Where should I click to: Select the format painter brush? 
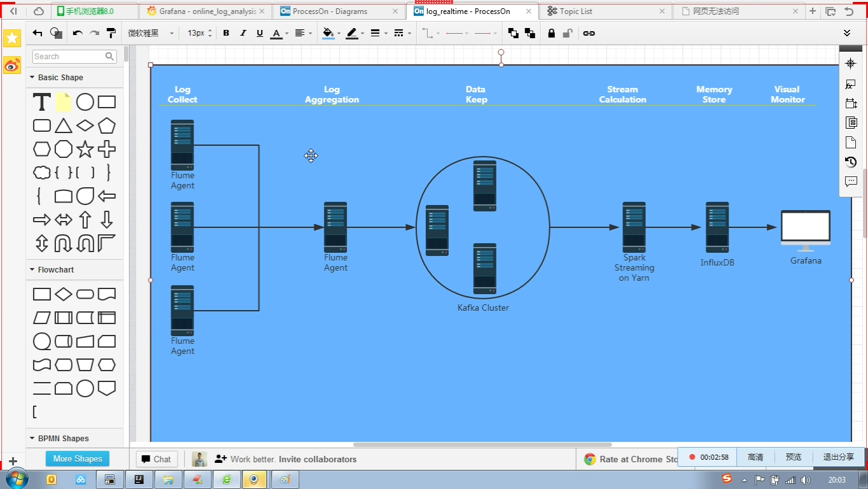click(x=111, y=33)
